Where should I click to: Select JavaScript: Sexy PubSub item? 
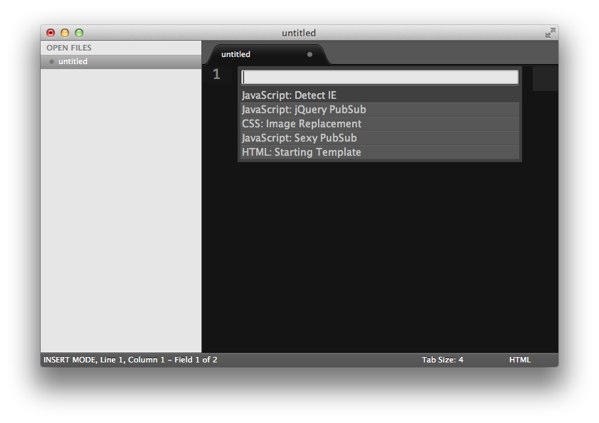379,138
